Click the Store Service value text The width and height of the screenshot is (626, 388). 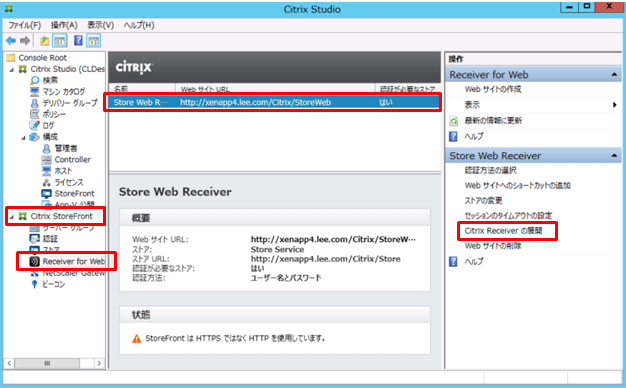[x=277, y=249]
